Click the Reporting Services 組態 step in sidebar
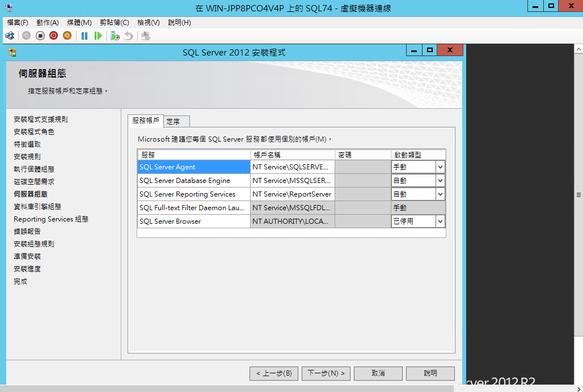This screenshot has width=583, height=392. [51, 219]
